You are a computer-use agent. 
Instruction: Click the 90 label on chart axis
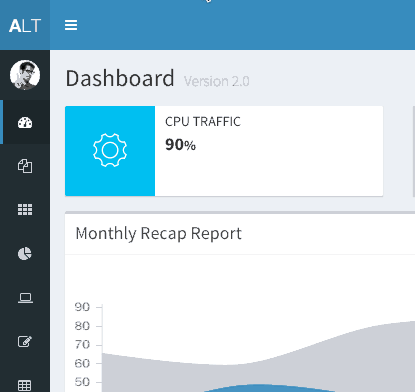coord(82,307)
